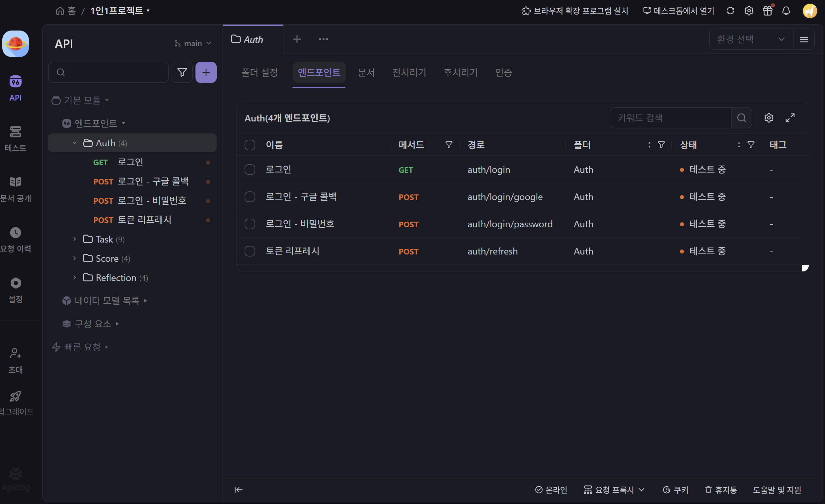This screenshot has height=504, width=825.
Task: Click the filter icon beside search box
Action: point(182,72)
